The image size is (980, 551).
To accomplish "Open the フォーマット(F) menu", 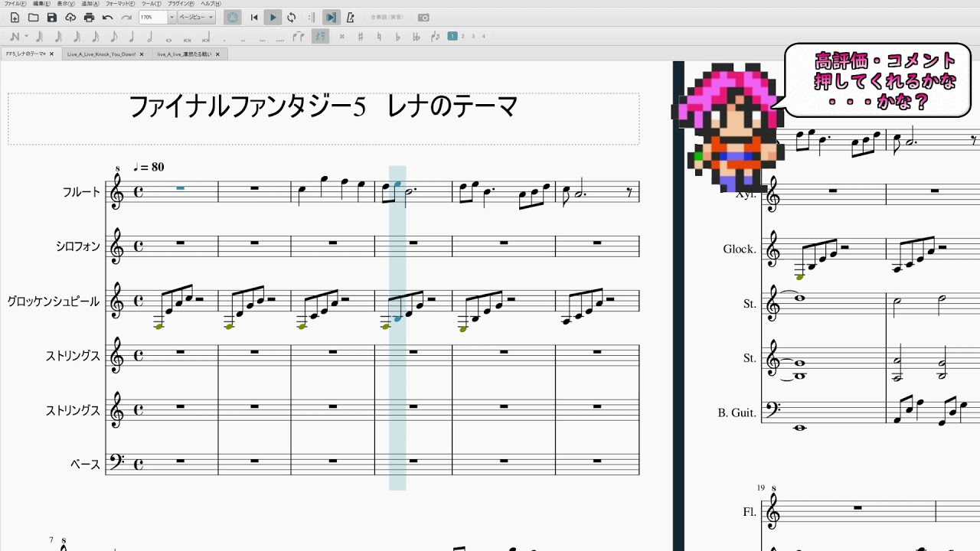I will 119,4.
